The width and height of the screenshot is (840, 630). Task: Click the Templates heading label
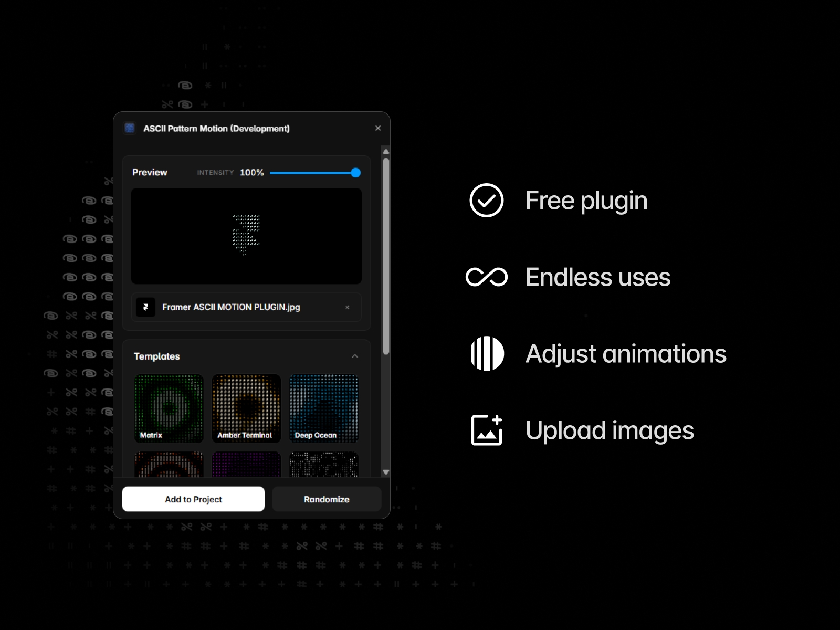click(157, 356)
